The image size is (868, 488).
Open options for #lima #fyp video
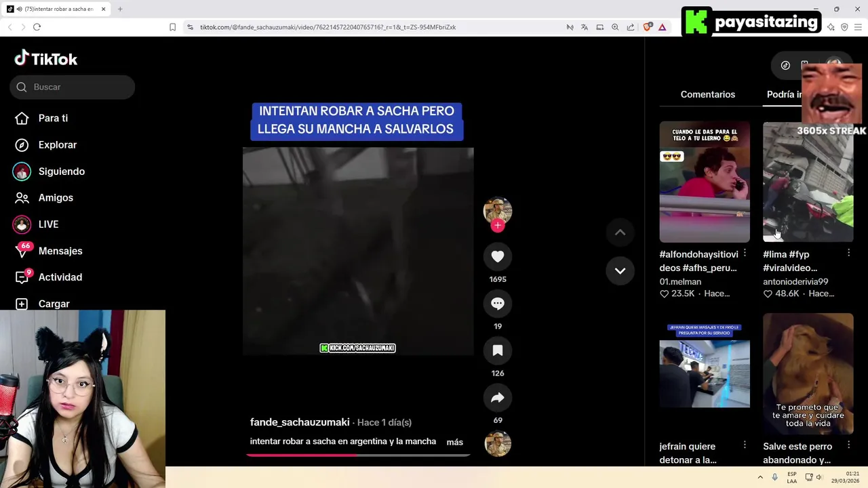pos(848,253)
